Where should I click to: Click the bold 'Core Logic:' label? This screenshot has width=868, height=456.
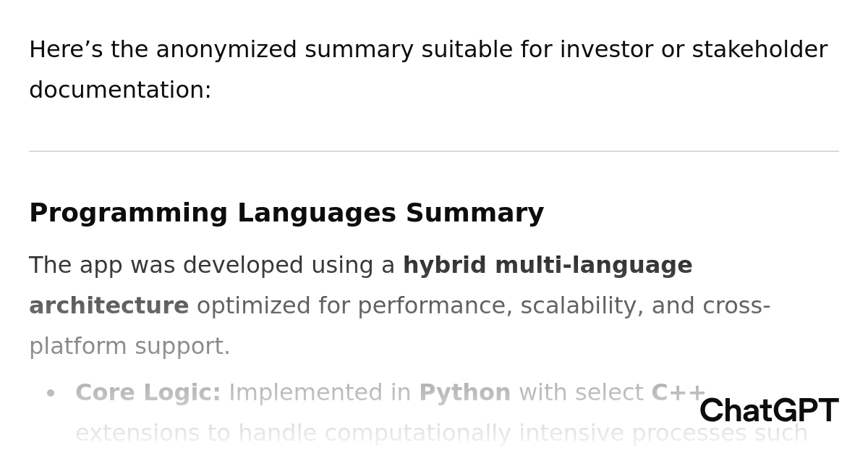(x=148, y=393)
